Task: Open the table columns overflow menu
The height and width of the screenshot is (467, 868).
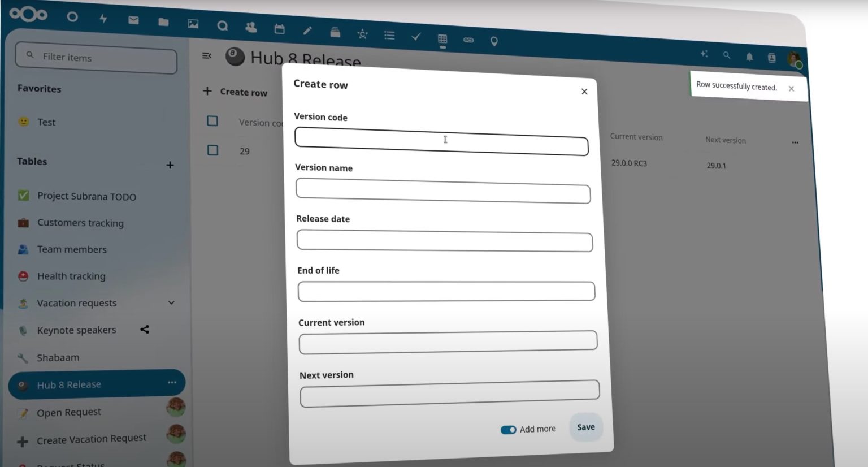Action: tap(795, 142)
